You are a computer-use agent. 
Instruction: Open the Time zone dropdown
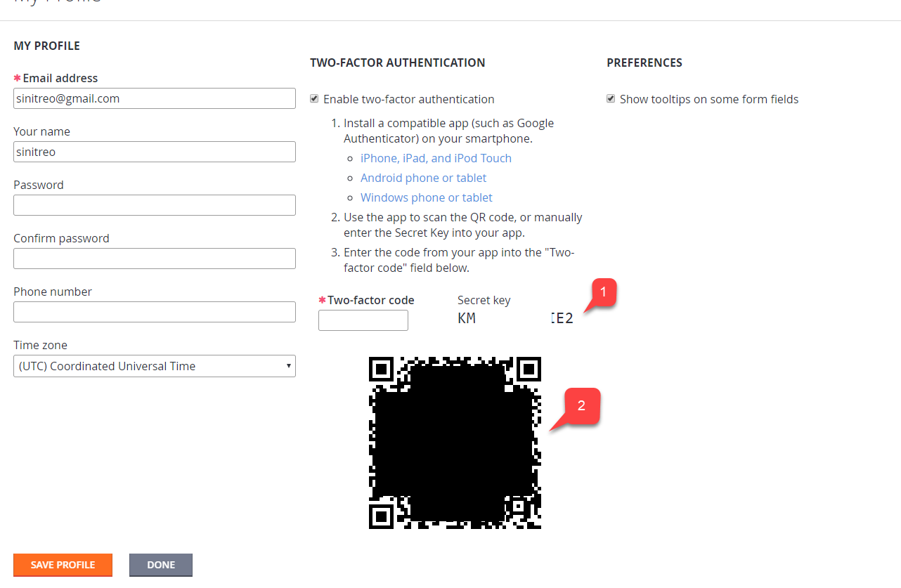[x=155, y=366]
